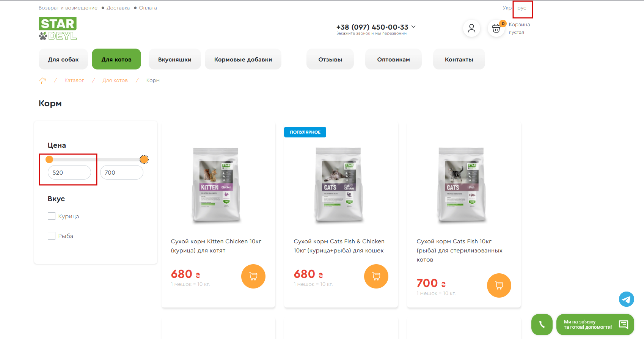Add Cats Fish 10кг to cart
644x339 pixels.
pyautogui.click(x=499, y=285)
